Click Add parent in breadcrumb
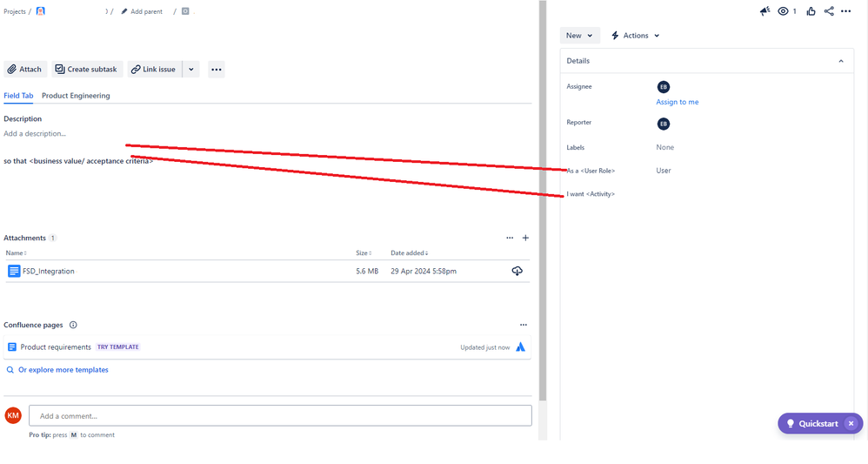 pos(142,11)
